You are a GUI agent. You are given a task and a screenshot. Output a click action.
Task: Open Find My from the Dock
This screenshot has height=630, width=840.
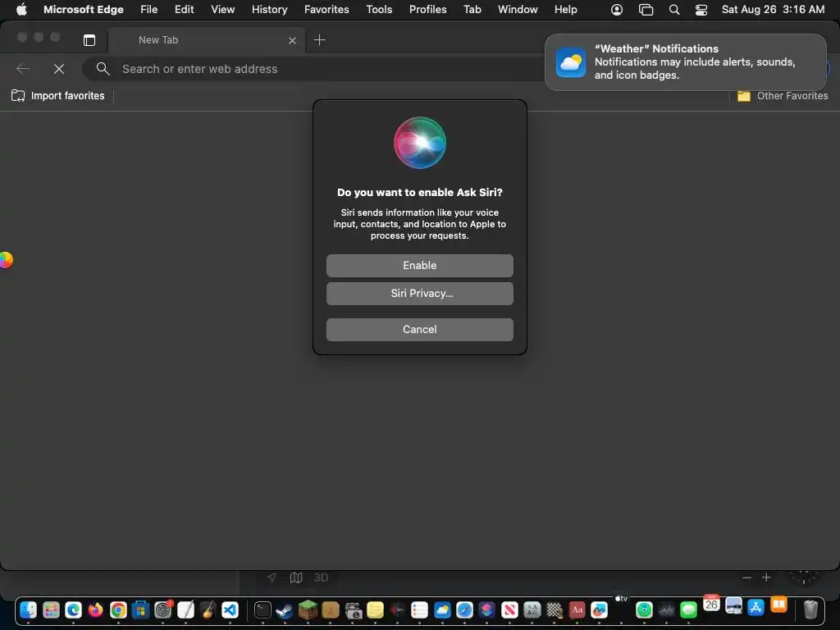[x=644, y=609]
